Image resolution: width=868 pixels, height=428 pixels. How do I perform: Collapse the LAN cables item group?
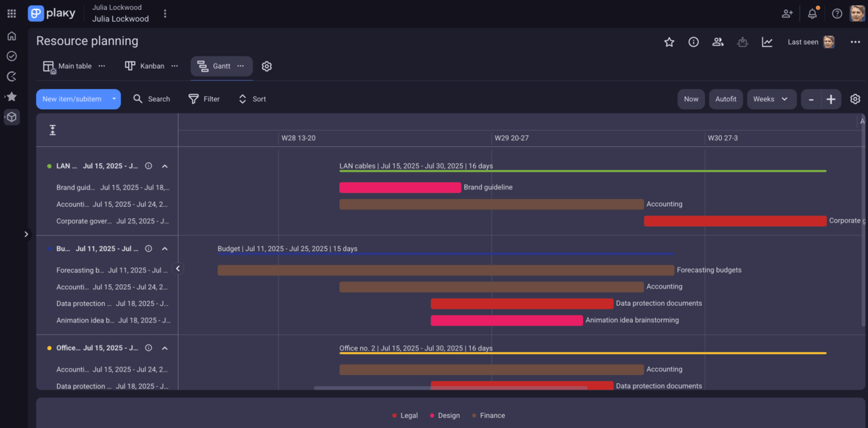tap(165, 166)
